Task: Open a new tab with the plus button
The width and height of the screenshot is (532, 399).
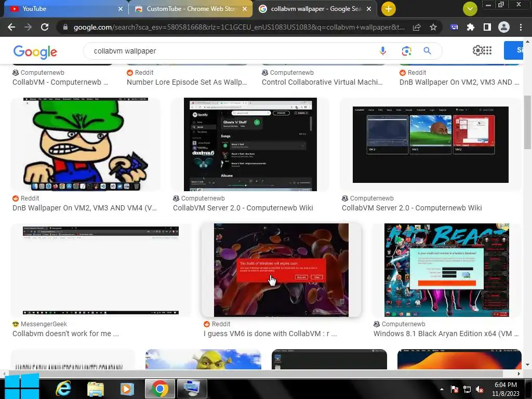Action: coord(389,9)
